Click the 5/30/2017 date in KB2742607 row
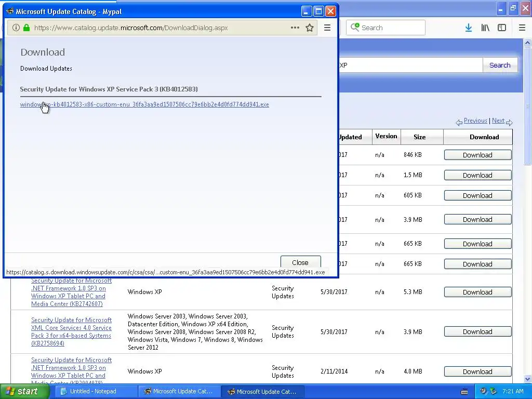Image resolution: width=532 pixels, height=399 pixels. tap(334, 292)
